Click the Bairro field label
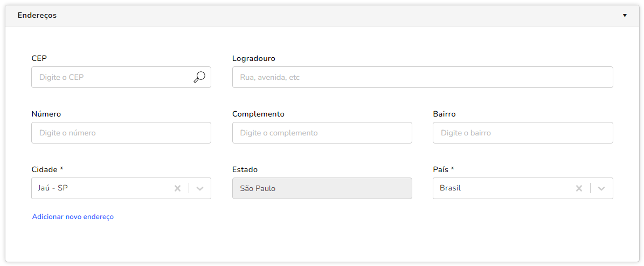The height and width of the screenshot is (266, 644). click(444, 114)
